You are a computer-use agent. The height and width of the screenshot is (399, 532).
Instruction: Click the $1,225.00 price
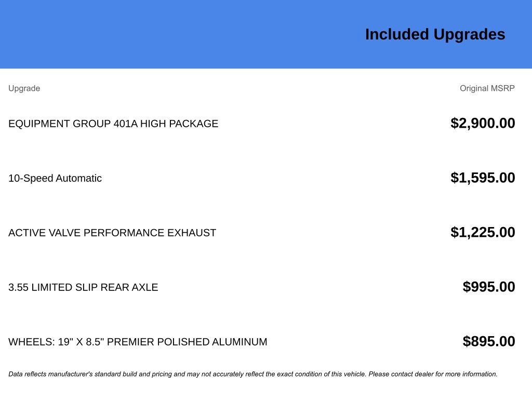pyautogui.click(x=483, y=232)
